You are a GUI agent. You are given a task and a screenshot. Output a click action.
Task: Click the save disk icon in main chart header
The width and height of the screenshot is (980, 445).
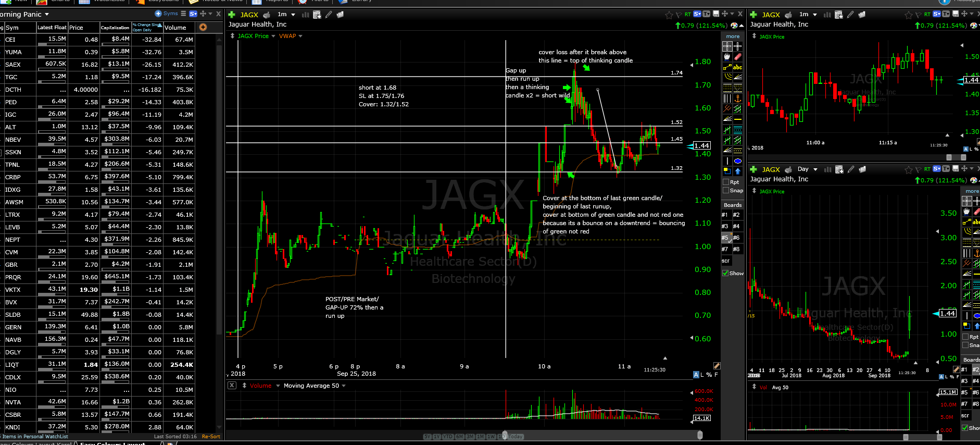tap(716, 14)
